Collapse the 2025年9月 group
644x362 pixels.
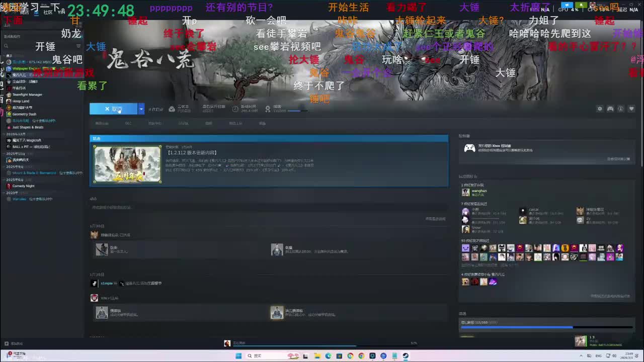click(x=4, y=166)
